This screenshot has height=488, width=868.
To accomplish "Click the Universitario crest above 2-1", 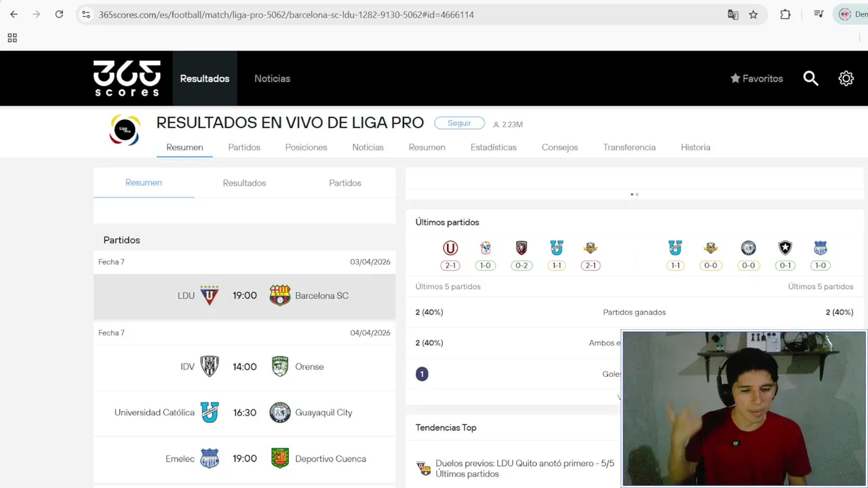I will (x=450, y=248).
